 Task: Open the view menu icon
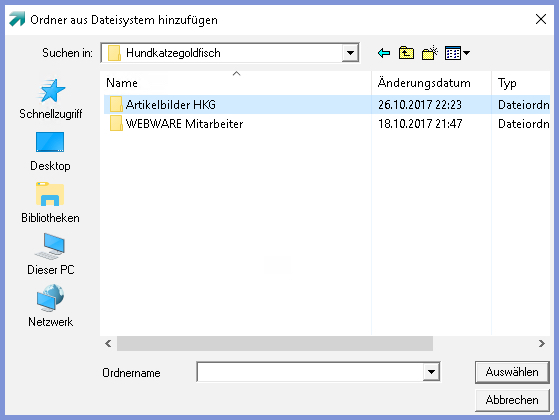pos(457,53)
